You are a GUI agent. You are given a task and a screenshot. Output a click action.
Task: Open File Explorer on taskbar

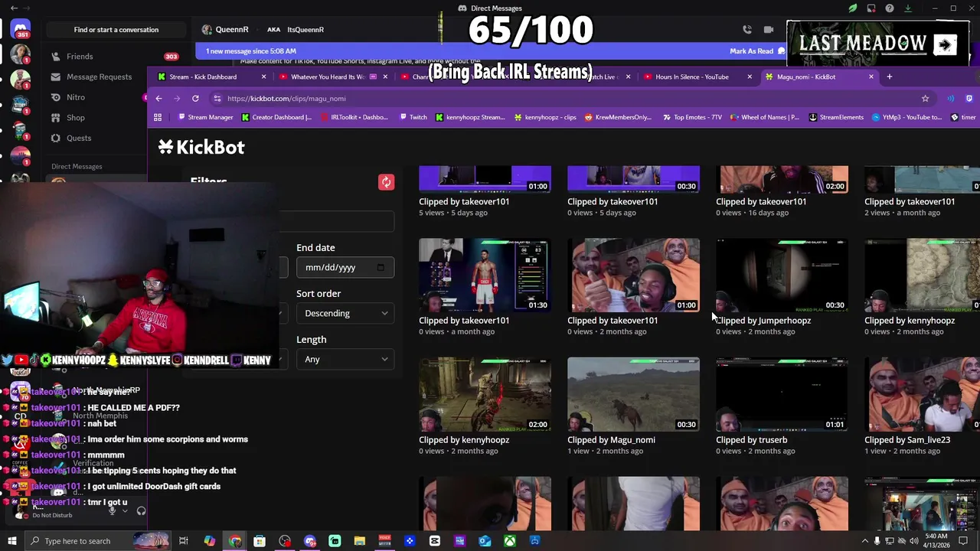coord(359,541)
